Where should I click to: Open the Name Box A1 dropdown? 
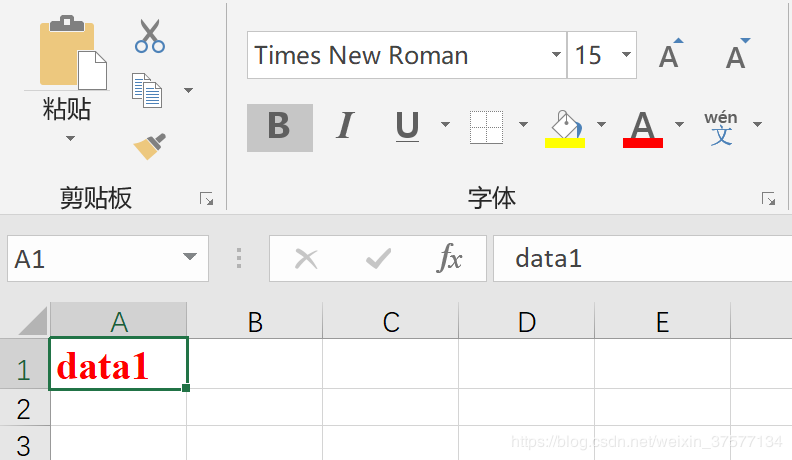click(190, 259)
